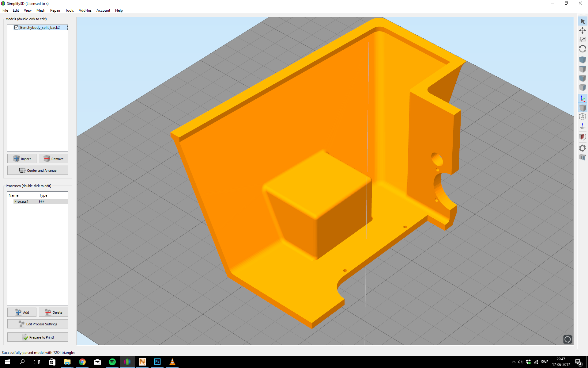Viewport: 588px width, 368px height.
Task: Select the normal selection arrow tool
Action: (582, 21)
